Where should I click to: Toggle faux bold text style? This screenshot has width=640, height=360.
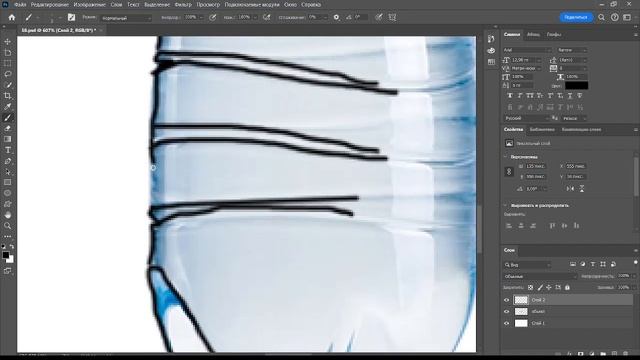[510, 96]
